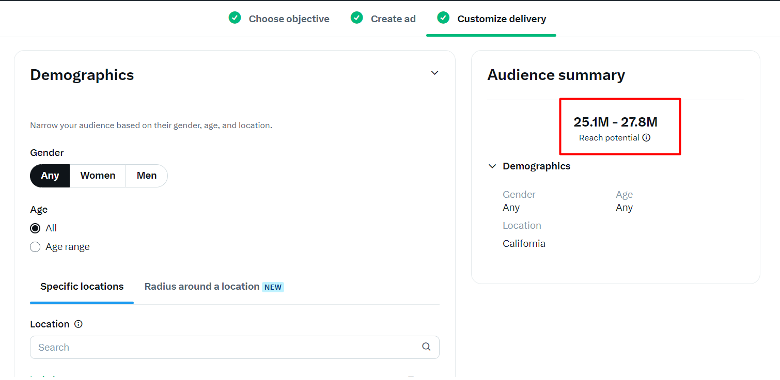Switch to Radius around a location tab
This screenshot has height=380, width=780.
pos(201,286)
